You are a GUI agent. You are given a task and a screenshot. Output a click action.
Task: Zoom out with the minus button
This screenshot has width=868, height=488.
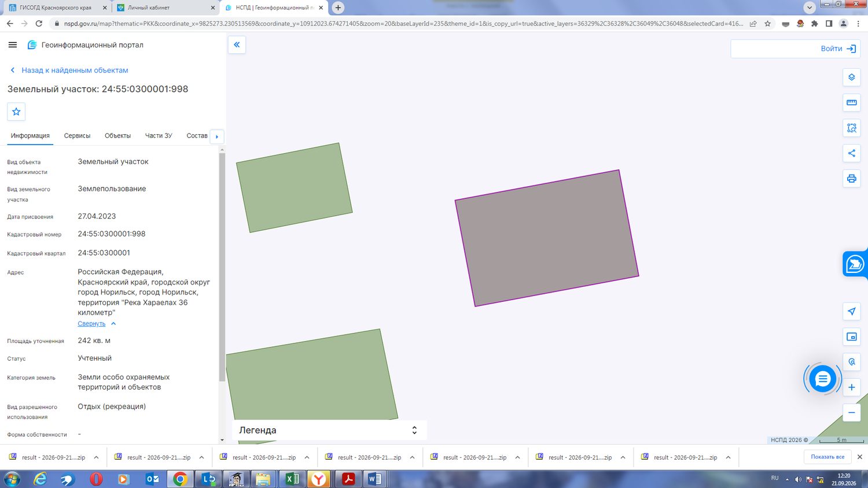(852, 413)
